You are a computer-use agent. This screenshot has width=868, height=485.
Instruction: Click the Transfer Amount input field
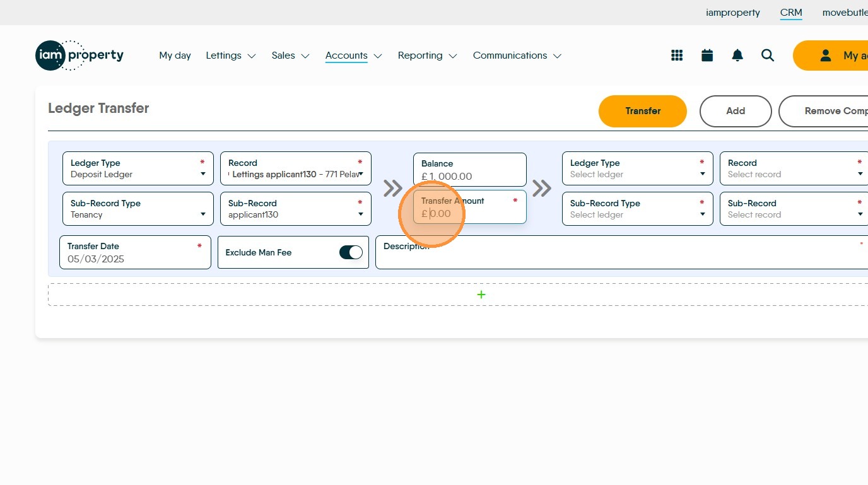[x=470, y=213]
